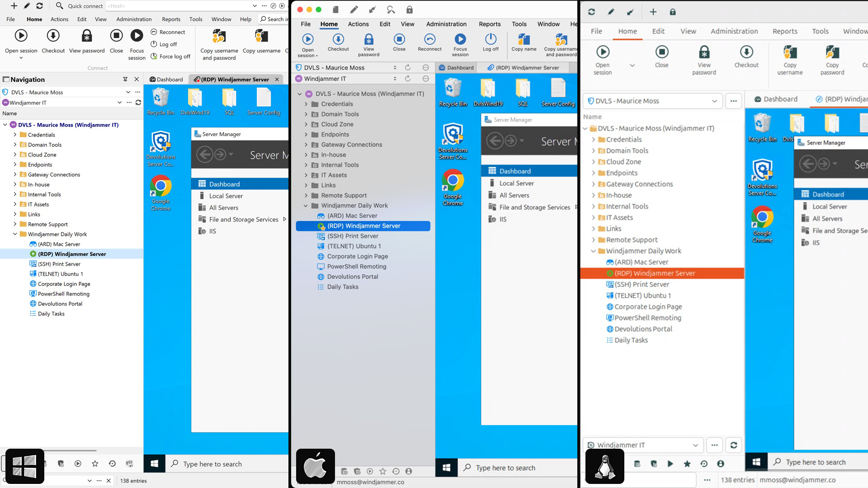
Task: Click Reconnect in the Windows ribbon
Action: 168,32
